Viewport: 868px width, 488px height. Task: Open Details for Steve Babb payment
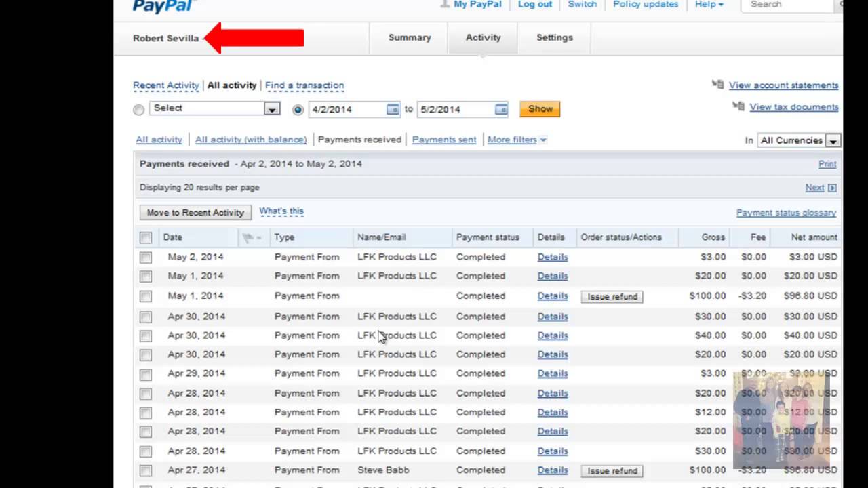click(553, 470)
